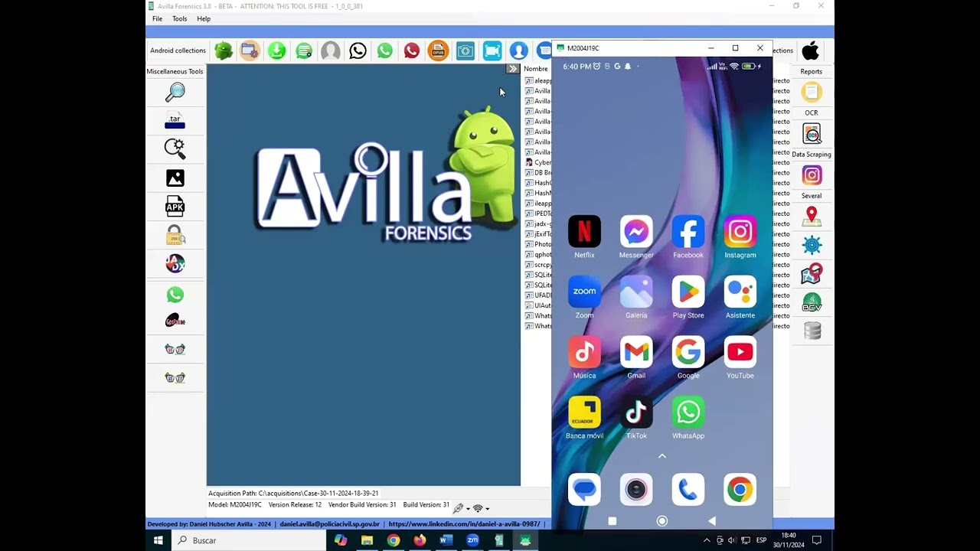This screenshot has width=980, height=551.
Task: Click the Instagram Data Scraping icon
Action: click(812, 175)
